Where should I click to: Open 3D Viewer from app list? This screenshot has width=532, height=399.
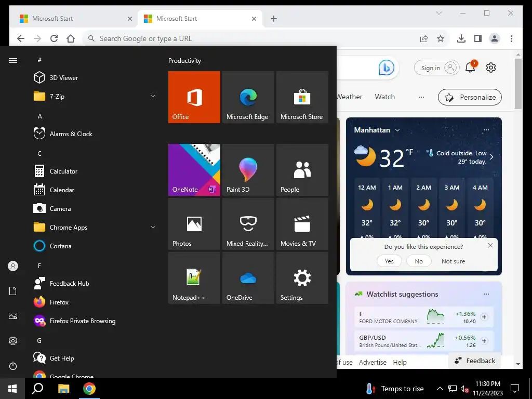(95, 78)
